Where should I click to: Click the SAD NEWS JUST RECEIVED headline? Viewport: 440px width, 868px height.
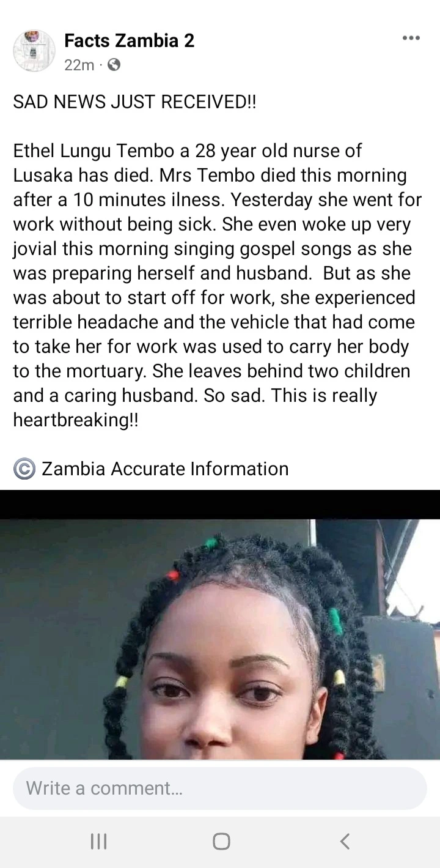coord(135,102)
